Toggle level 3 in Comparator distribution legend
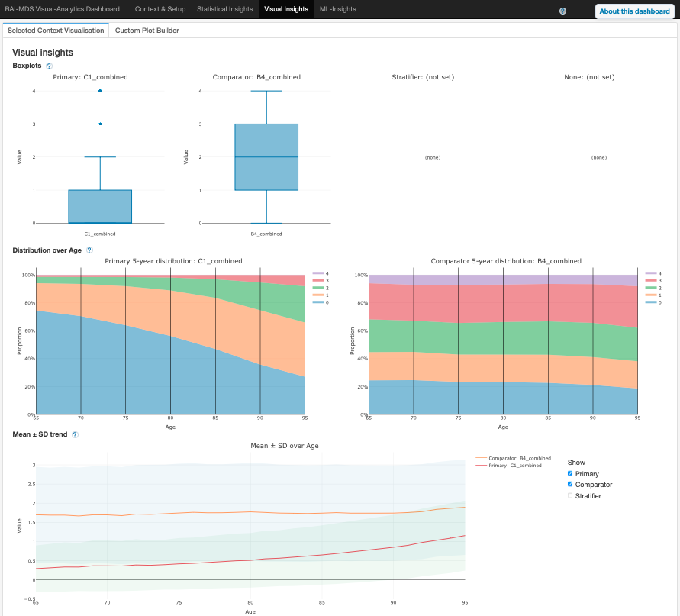Image resolution: width=680 pixels, height=616 pixels. (x=653, y=281)
